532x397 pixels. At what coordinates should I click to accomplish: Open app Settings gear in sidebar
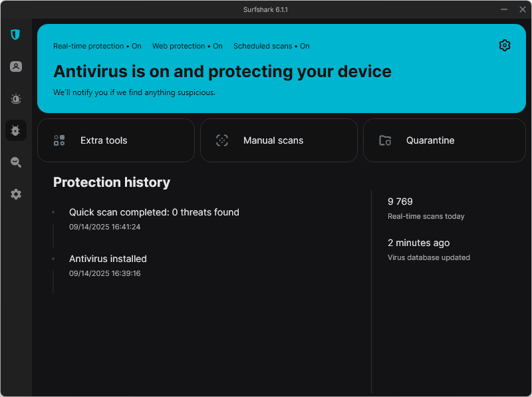tap(16, 194)
